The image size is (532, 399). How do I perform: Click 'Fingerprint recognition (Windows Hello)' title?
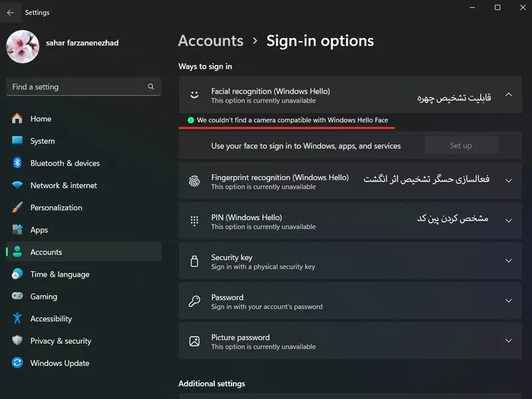(280, 177)
